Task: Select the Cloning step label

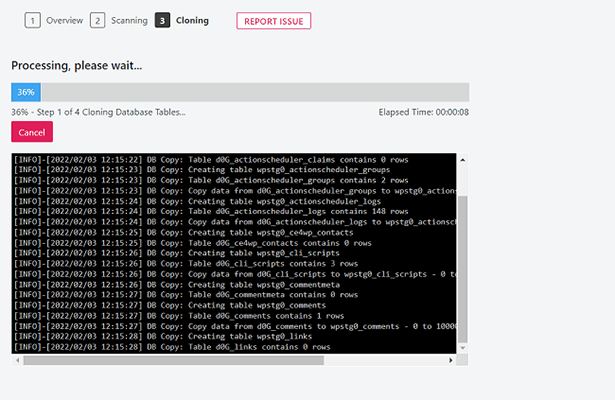Action: pyautogui.click(x=193, y=20)
